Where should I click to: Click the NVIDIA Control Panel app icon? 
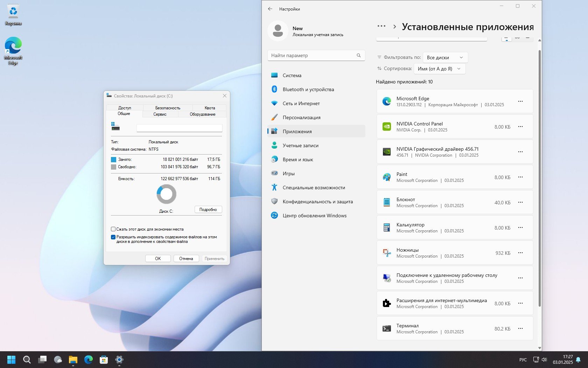tap(386, 127)
